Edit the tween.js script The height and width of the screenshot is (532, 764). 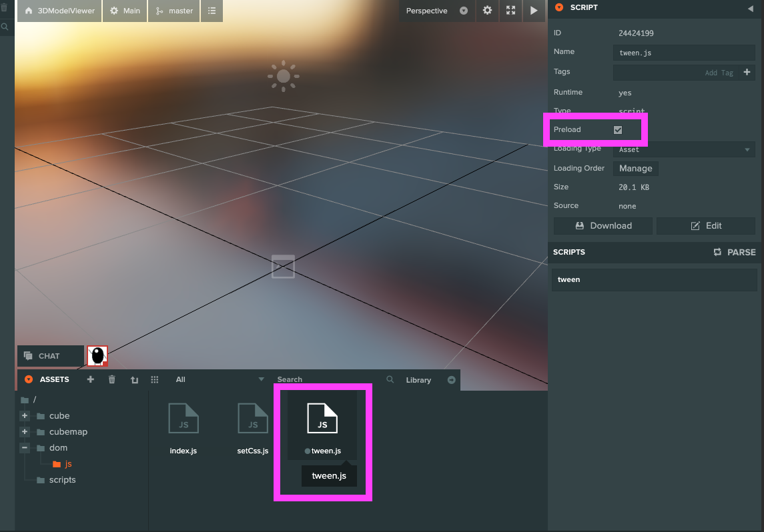pyautogui.click(x=705, y=226)
